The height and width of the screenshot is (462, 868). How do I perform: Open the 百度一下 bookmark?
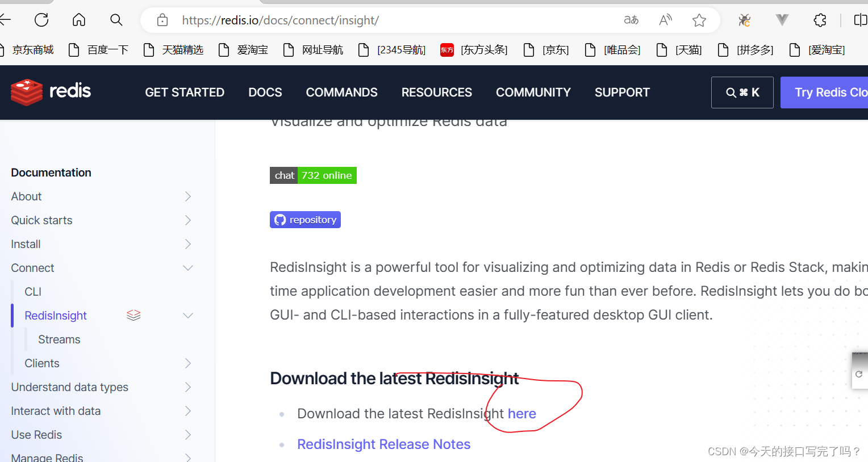[98, 50]
